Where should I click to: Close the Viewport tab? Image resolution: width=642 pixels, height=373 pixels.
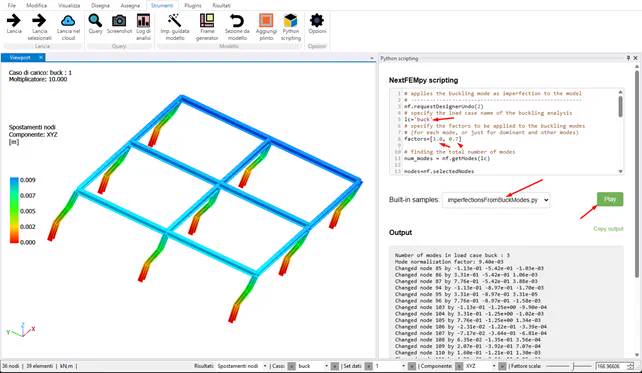click(x=41, y=58)
